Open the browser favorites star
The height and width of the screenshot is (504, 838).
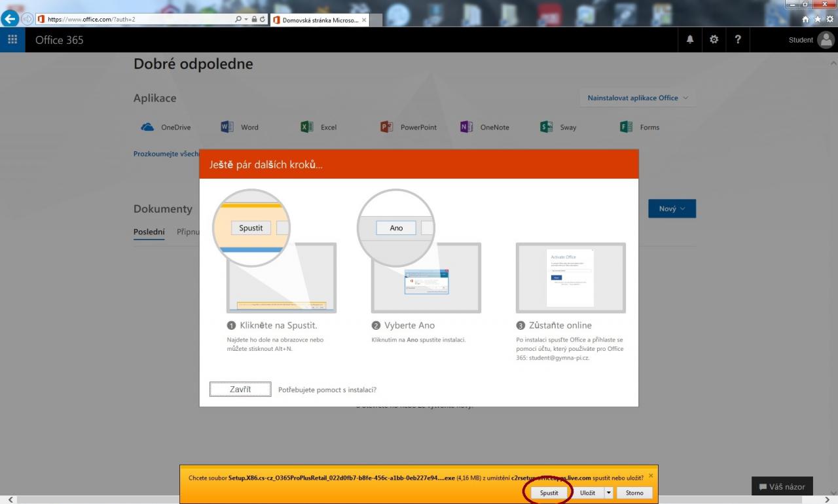point(818,20)
